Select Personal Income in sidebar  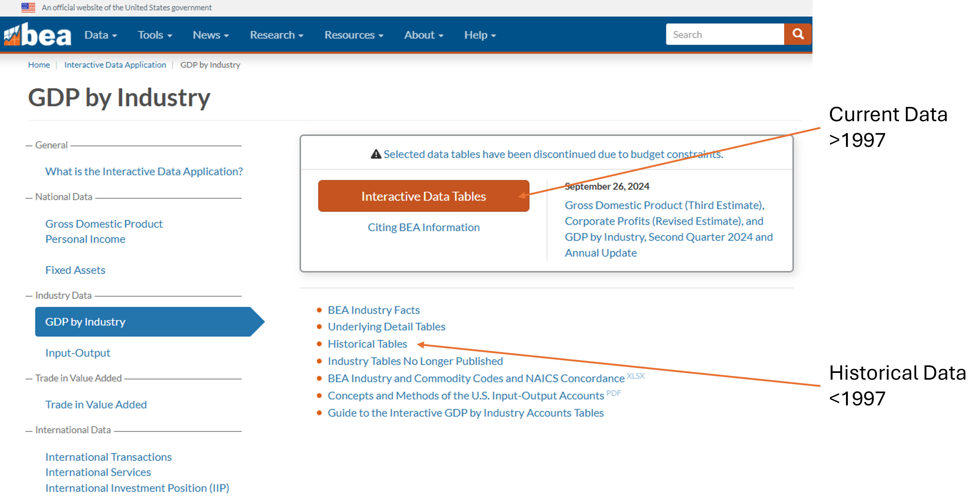(85, 239)
